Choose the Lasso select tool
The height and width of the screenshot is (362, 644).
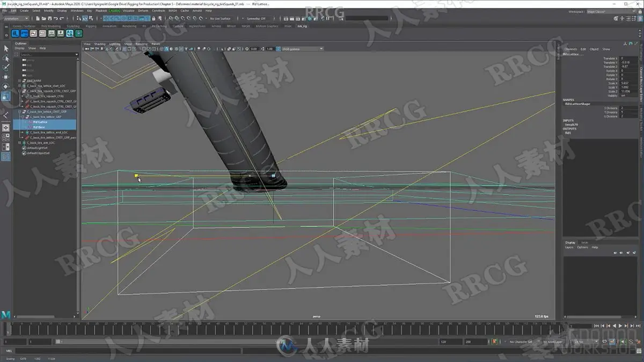tap(6, 58)
